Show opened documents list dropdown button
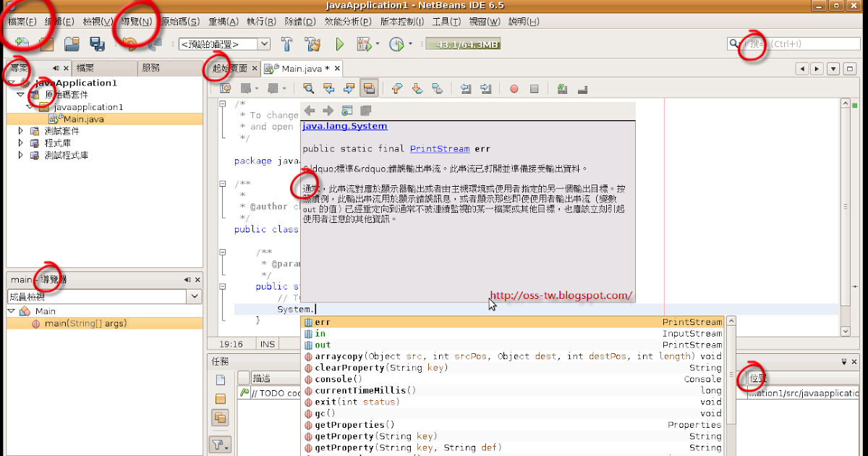The width and height of the screenshot is (868, 456). click(x=833, y=69)
